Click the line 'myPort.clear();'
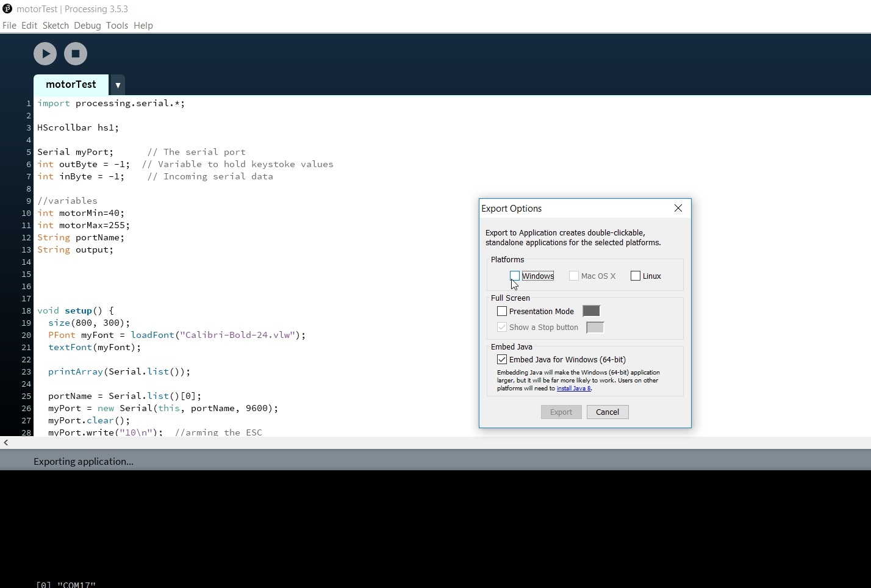The width and height of the screenshot is (871, 588). point(89,420)
